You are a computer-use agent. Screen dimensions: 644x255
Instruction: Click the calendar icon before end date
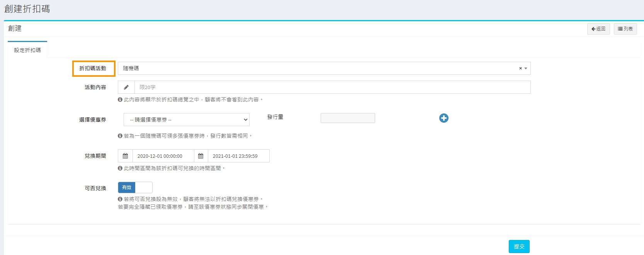[x=201, y=156]
